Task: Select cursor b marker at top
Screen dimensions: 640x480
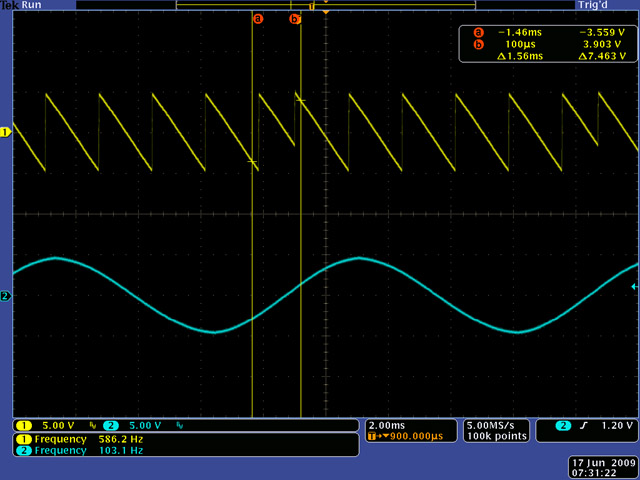Action: [x=294, y=18]
